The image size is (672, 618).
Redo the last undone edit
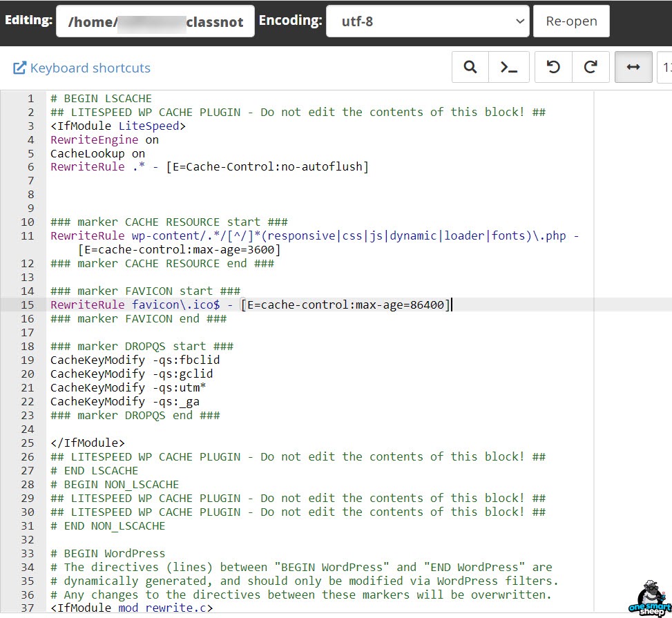[x=591, y=67]
